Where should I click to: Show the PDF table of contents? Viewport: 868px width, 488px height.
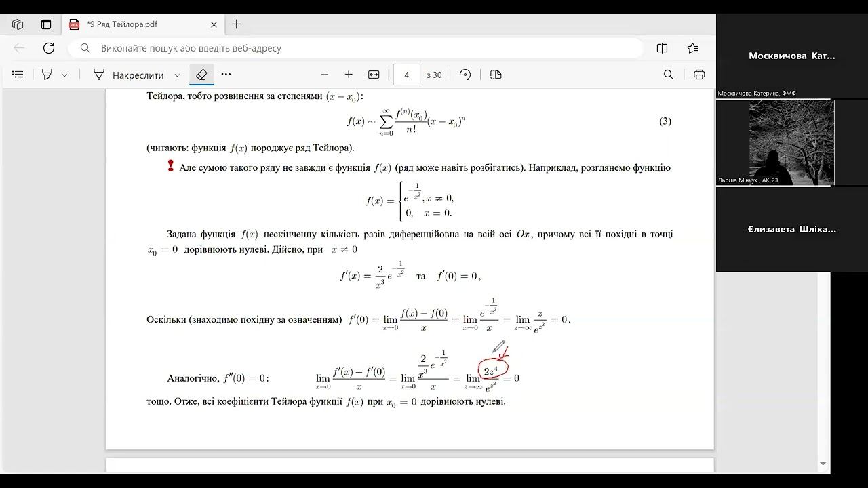[x=18, y=75]
